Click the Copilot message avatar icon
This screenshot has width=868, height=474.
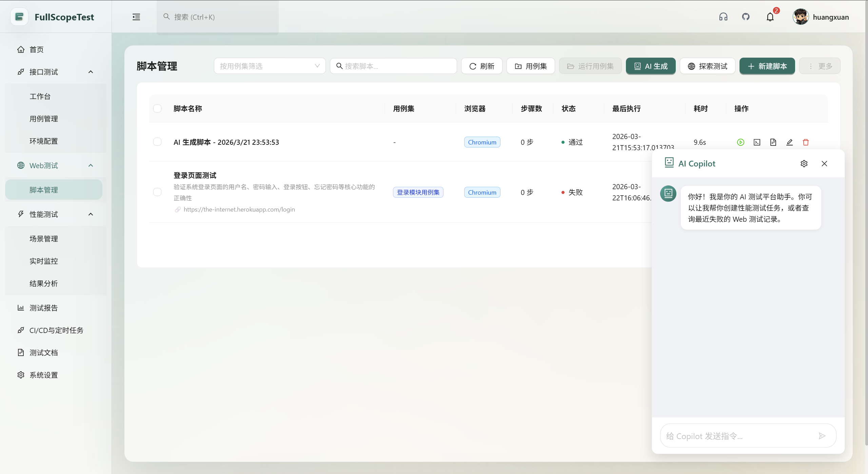tap(668, 194)
